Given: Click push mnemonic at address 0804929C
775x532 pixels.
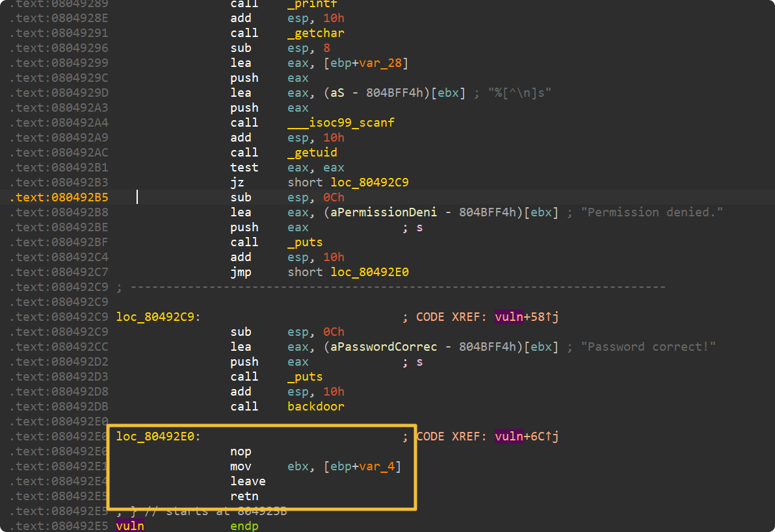Looking at the screenshot, I should pos(244,78).
